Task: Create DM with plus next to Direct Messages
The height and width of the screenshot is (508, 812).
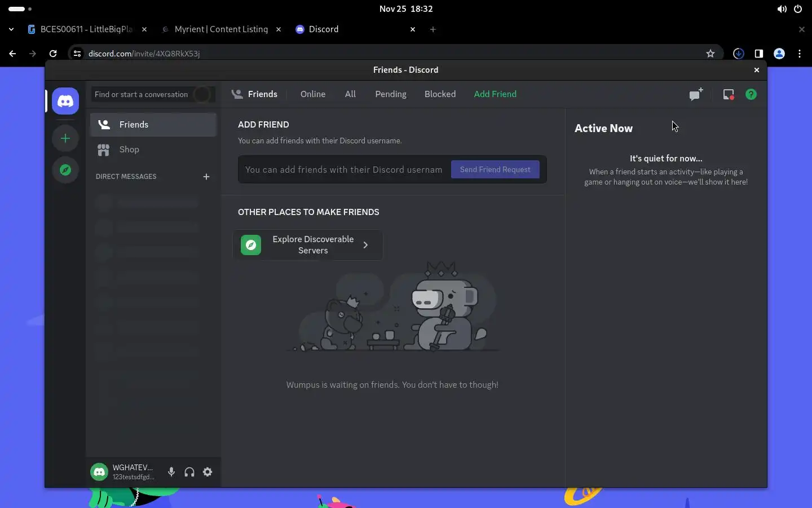Action: [x=206, y=177]
